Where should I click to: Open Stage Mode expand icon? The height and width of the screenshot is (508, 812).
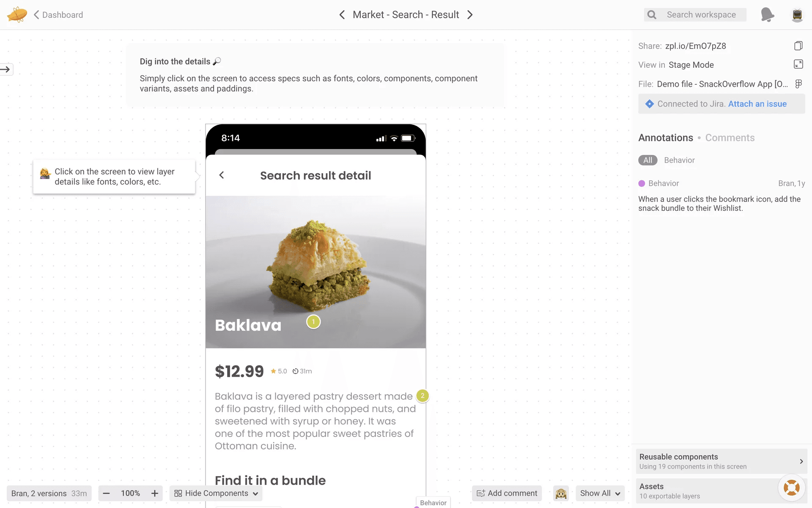pyautogui.click(x=798, y=64)
